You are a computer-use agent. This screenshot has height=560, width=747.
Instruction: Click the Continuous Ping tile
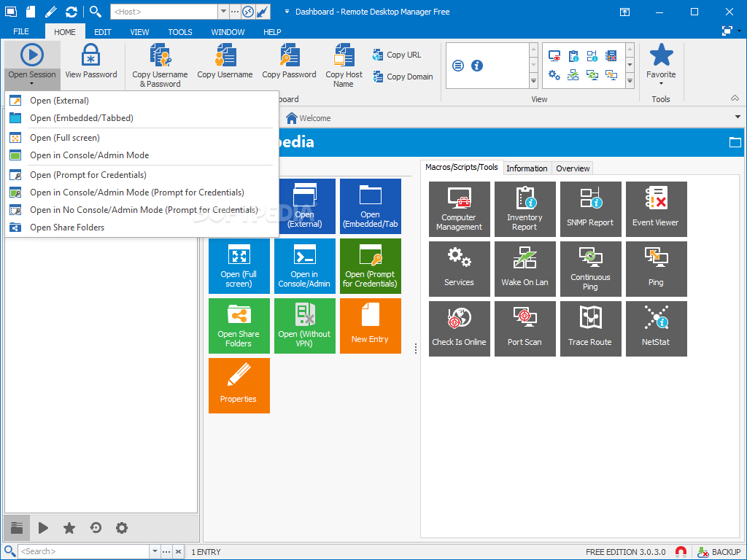[591, 269]
